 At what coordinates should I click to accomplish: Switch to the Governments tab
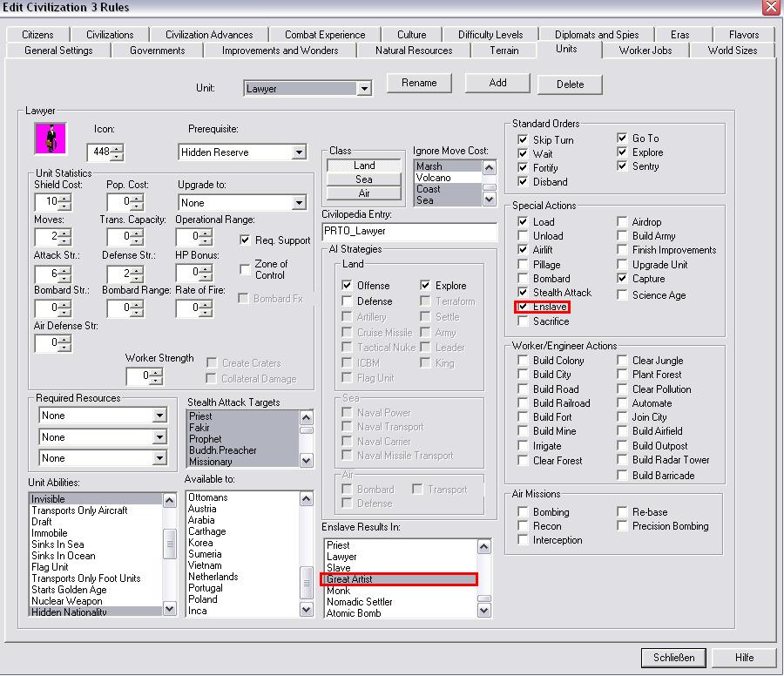tap(157, 51)
